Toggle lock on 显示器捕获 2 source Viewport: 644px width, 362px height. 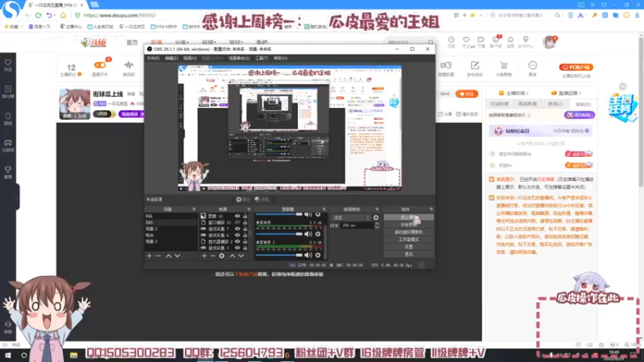246,242
